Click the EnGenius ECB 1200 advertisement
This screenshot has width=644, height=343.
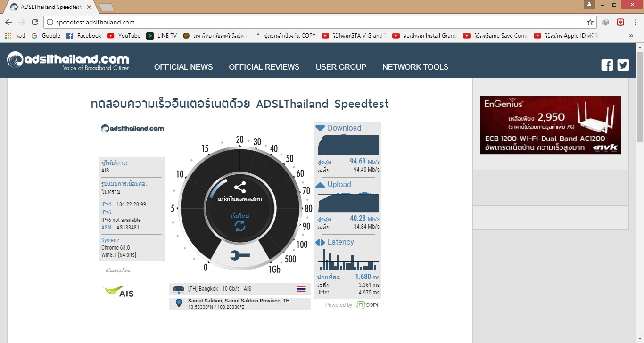coord(550,125)
